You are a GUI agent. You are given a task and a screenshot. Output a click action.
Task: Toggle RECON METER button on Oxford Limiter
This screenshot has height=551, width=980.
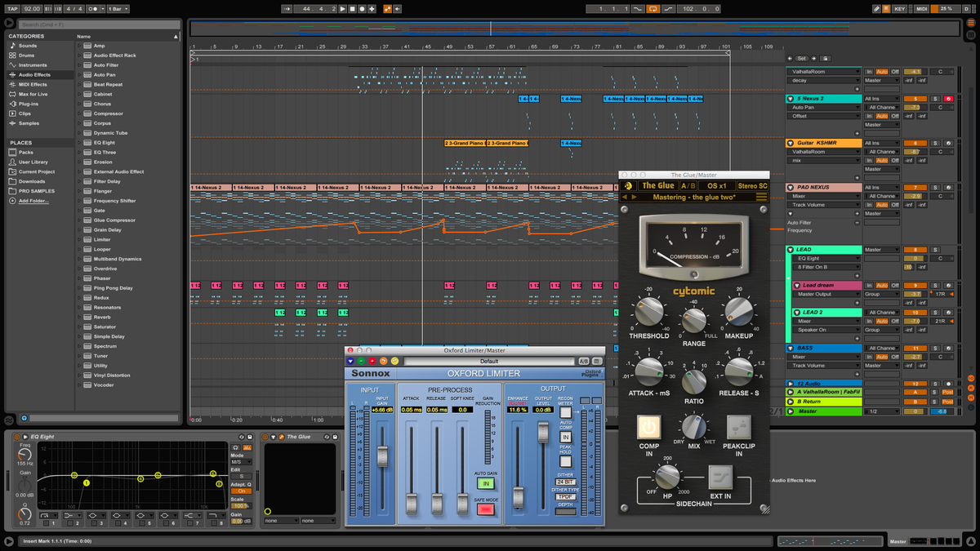[565, 412]
